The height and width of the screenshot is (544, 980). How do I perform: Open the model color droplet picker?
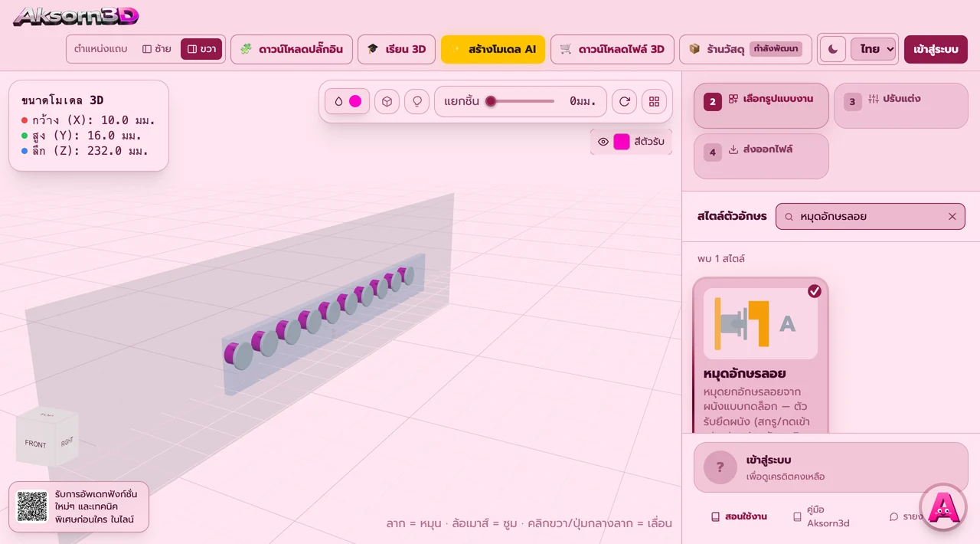tap(348, 101)
